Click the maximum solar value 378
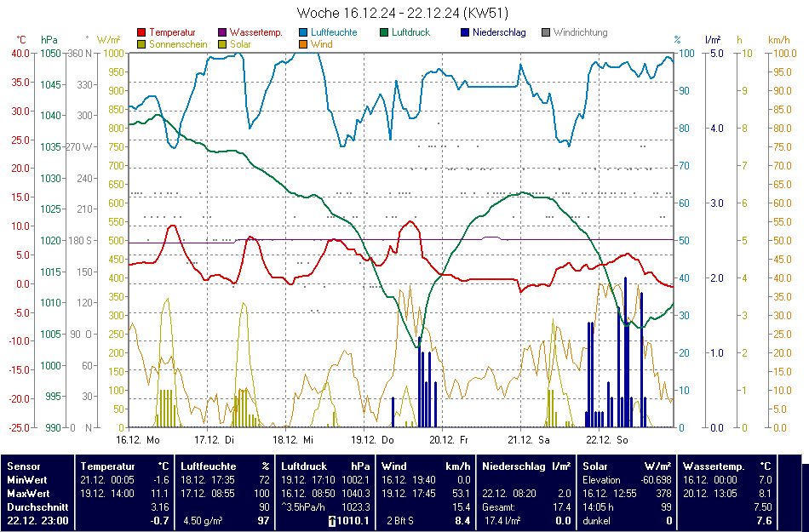The image size is (809, 532). pos(664,494)
